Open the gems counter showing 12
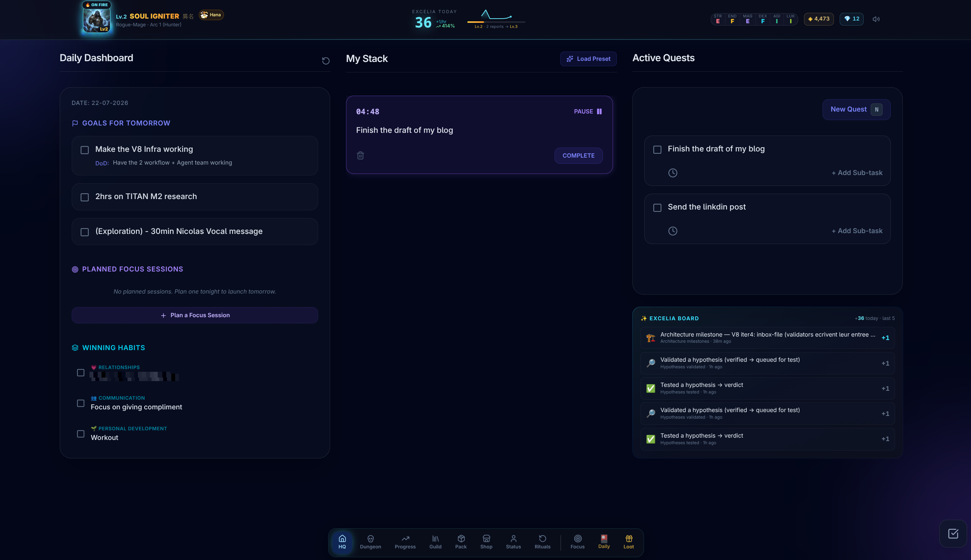 pos(852,19)
